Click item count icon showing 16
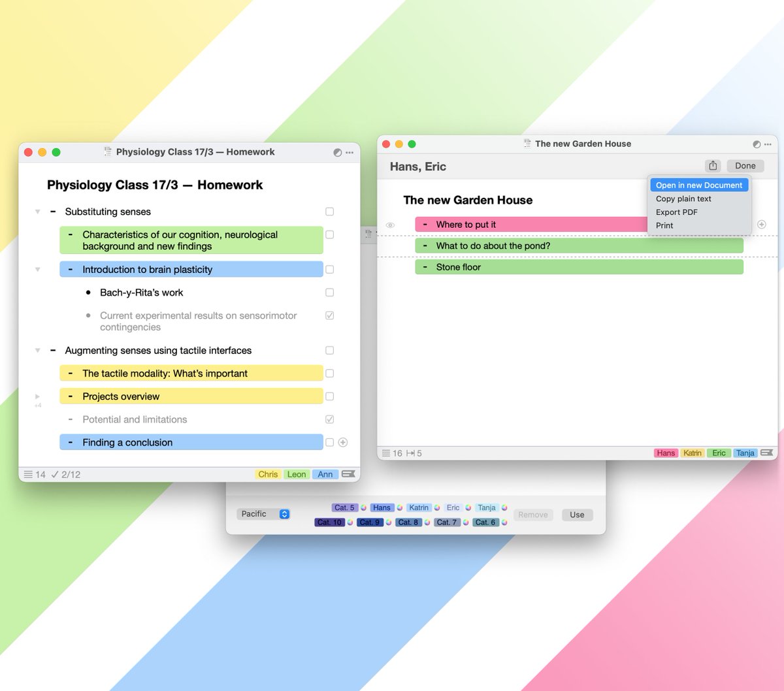The height and width of the screenshot is (691, 784). point(386,453)
